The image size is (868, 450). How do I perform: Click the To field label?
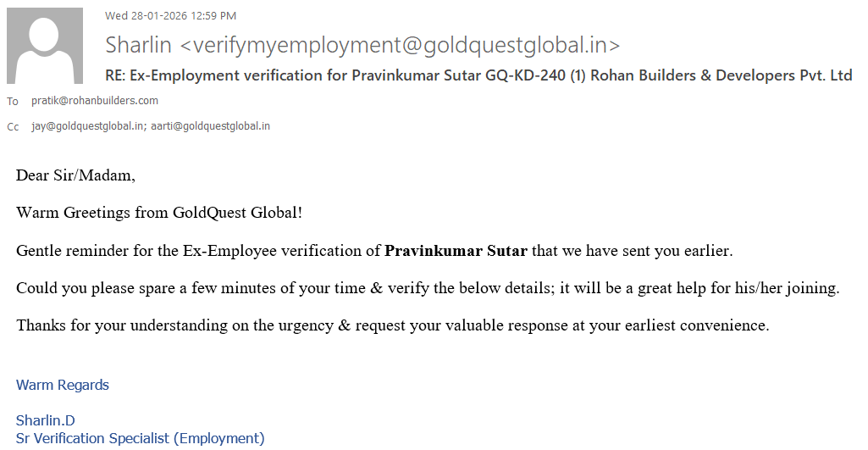click(x=13, y=102)
